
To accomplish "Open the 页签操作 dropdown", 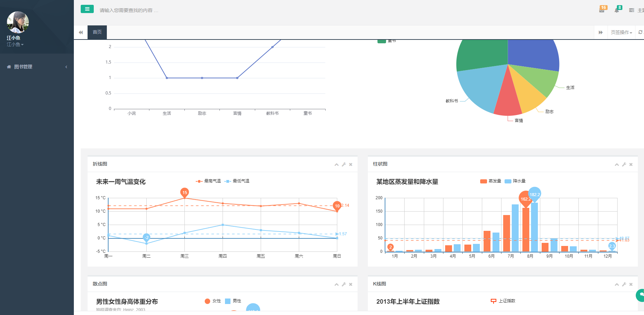I will click(x=621, y=32).
